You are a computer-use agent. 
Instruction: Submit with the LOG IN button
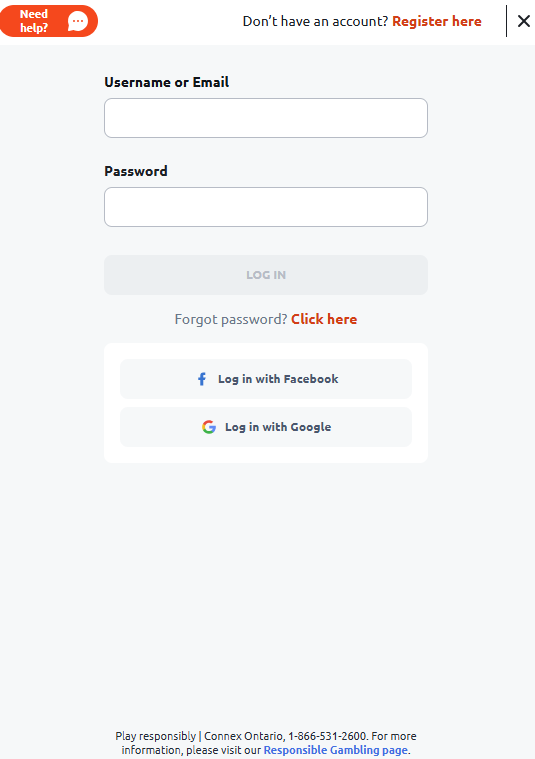(x=266, y=275)
